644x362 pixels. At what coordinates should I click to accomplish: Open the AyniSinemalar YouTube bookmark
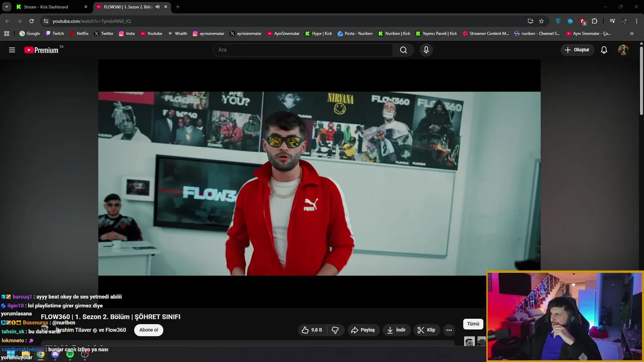tap(283, 34)
